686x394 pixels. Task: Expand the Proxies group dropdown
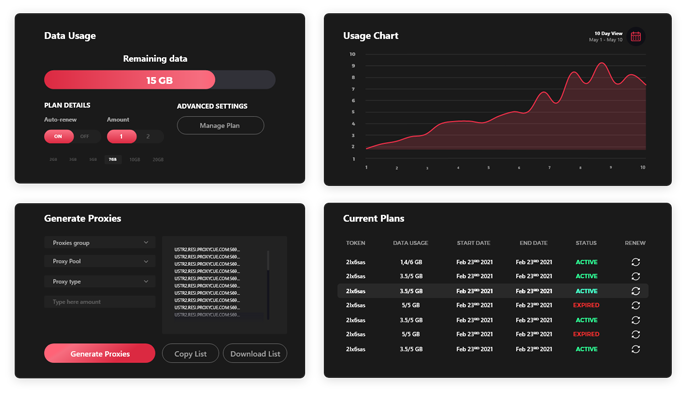tap(100, 243)
